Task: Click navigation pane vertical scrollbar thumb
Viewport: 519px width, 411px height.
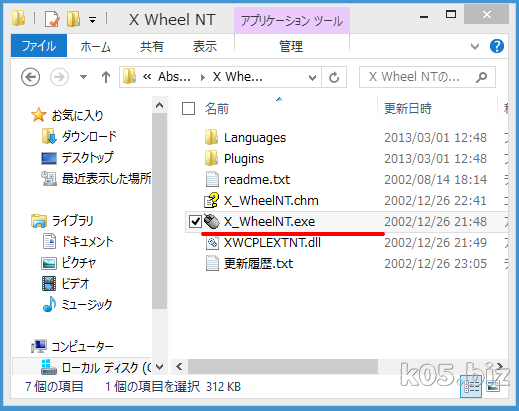Action: click(x=160, y=211)
